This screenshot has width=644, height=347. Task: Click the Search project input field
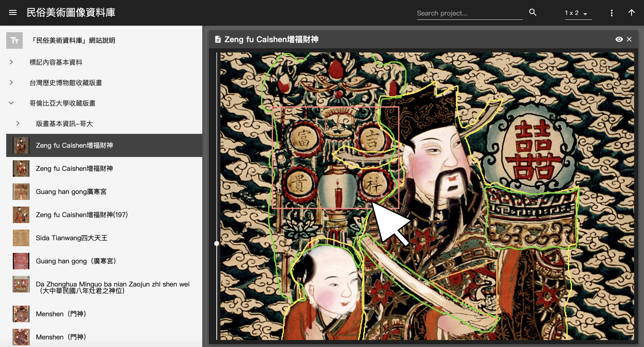[470, 13]
